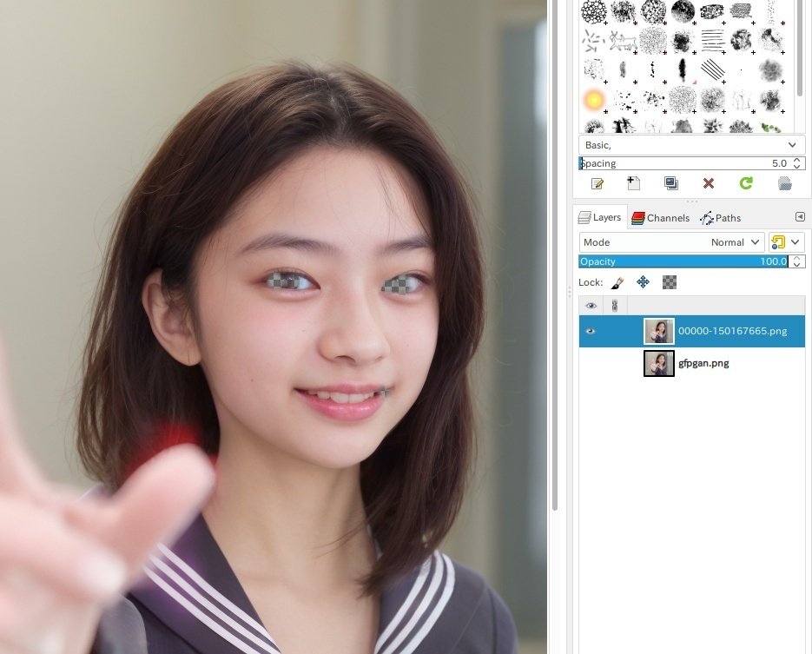Open the layer Mode dropdown
This screenshot has height=654, width=812.
[x=671, y=242]
